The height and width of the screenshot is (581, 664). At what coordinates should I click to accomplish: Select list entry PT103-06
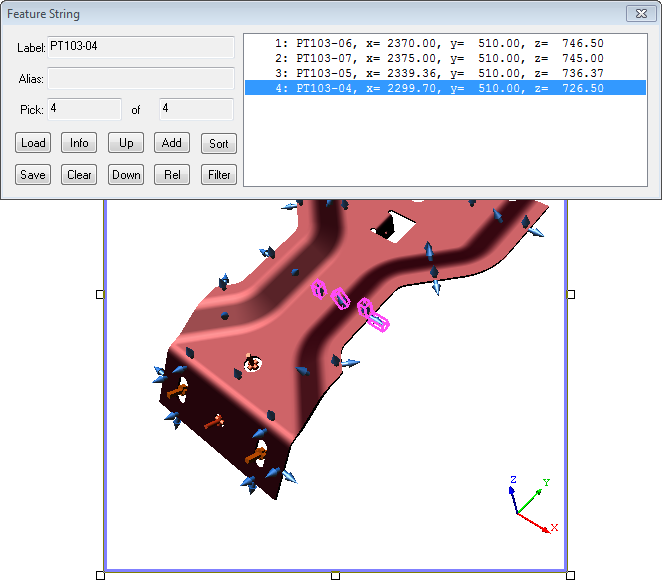pyautogui.click(x=438, y=44)
